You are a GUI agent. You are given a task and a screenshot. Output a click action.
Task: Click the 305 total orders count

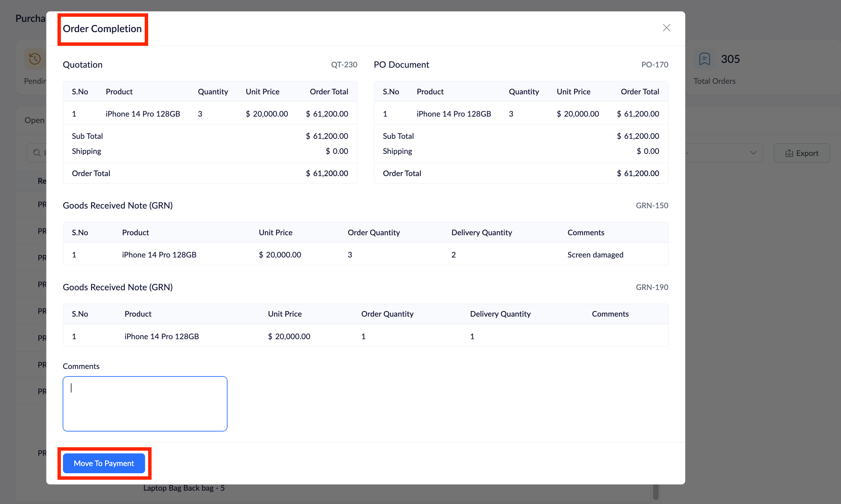[x=730, y=59]
